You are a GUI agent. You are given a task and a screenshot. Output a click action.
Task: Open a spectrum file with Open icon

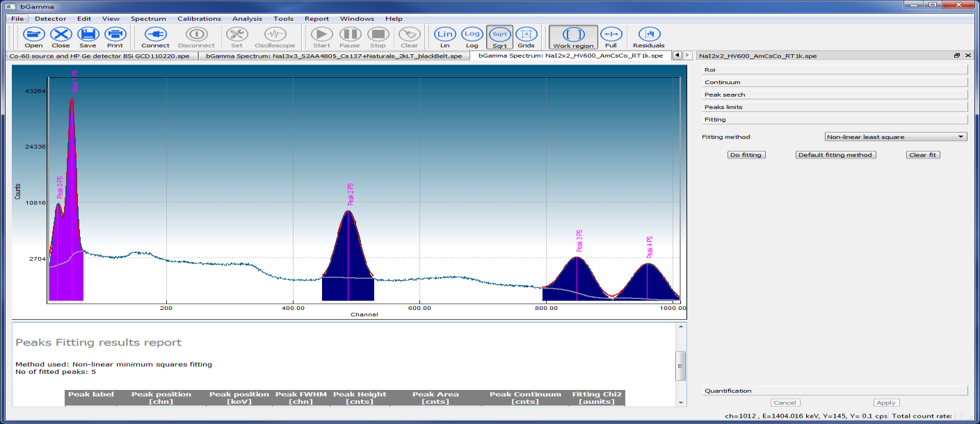coord(33,37)
